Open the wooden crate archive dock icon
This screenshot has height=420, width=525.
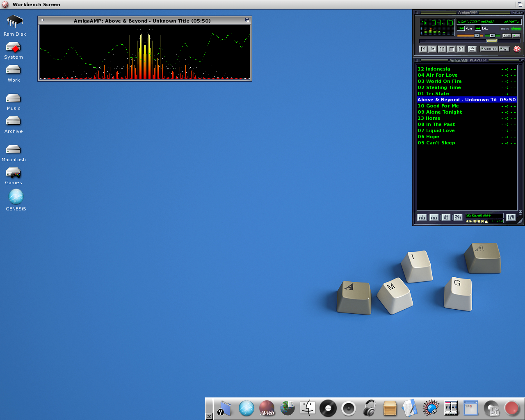tap(390, 409)
